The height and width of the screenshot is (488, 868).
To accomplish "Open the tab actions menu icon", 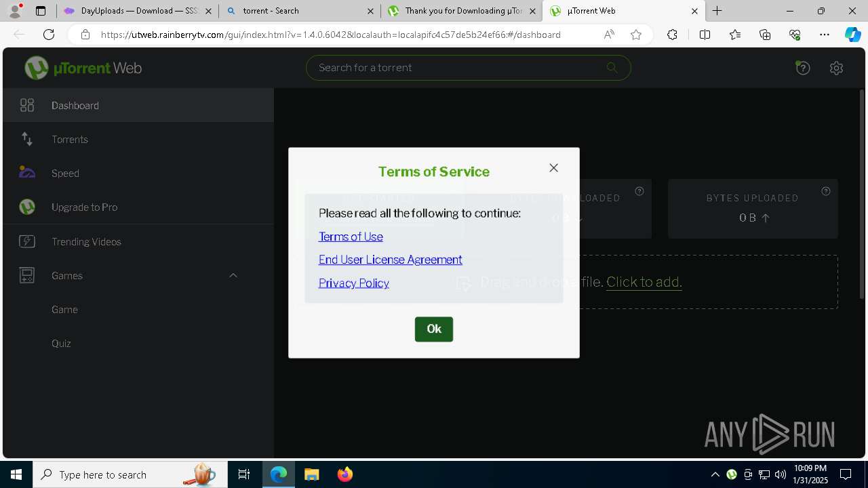I will 41,11.
